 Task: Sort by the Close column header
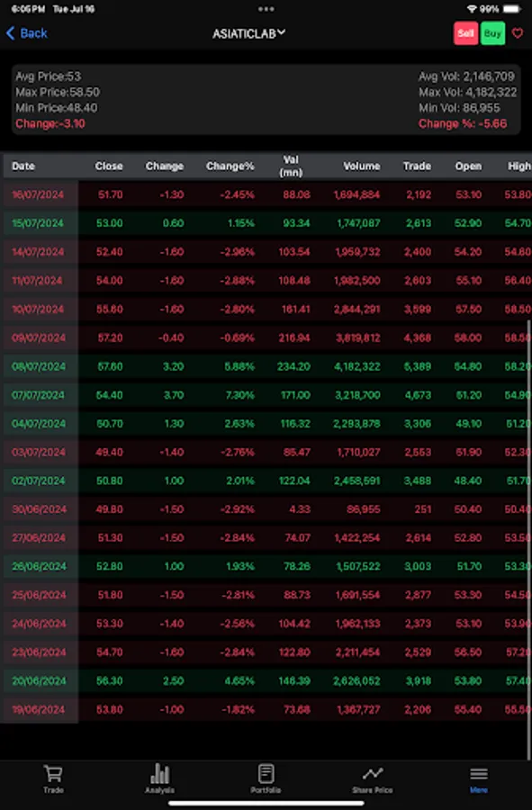point(108,166)
